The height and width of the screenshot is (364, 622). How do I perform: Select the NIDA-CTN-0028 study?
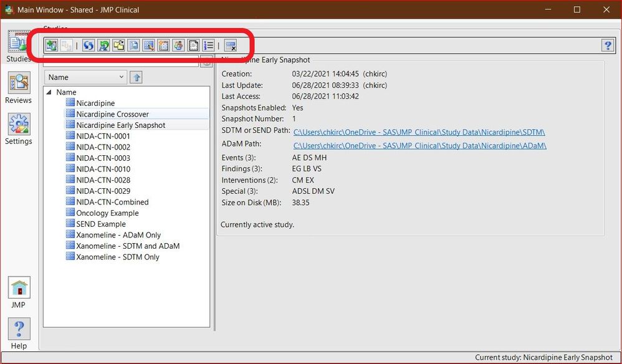103,180
